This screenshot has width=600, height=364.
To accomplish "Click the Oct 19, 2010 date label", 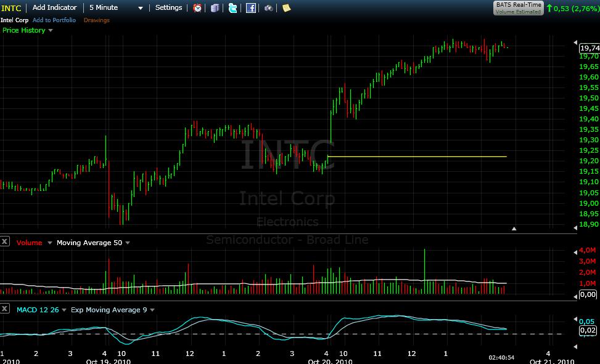I will [109, 362].
